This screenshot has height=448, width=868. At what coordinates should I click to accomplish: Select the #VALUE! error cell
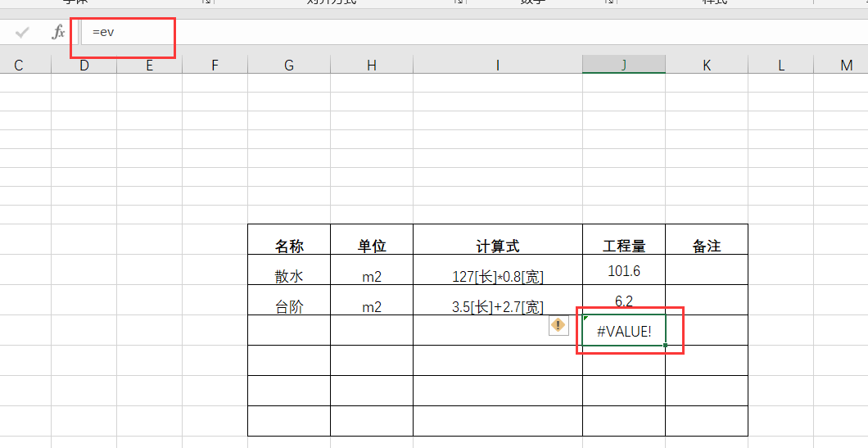(x=624, y=331)
